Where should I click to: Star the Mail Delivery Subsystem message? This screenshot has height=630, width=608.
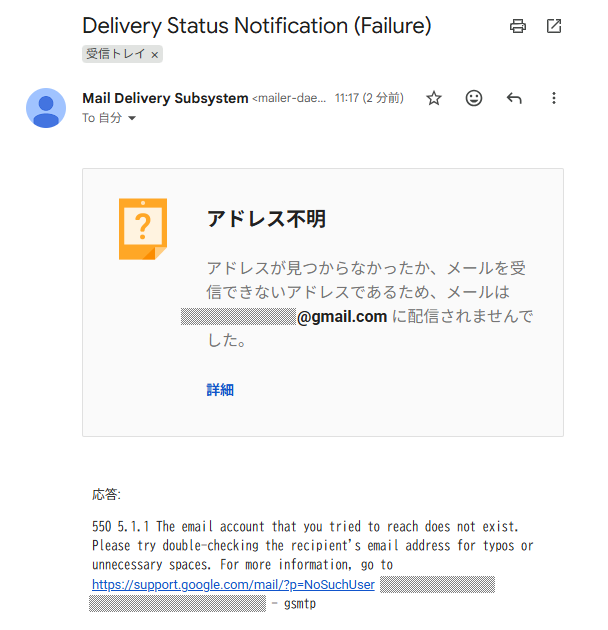[x=434, y=98]
